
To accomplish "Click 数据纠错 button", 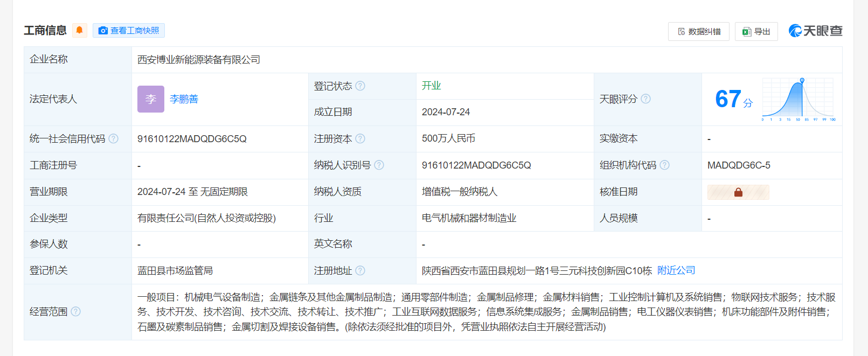I will click(x=699, y=32).
